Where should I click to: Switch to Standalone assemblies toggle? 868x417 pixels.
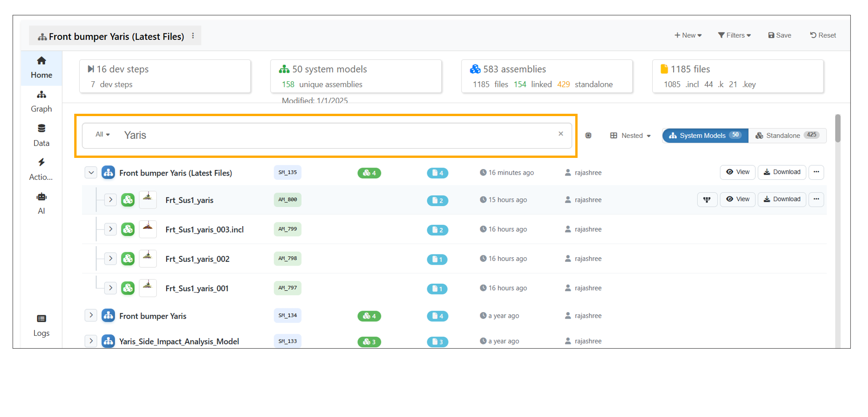pos(787,136)
